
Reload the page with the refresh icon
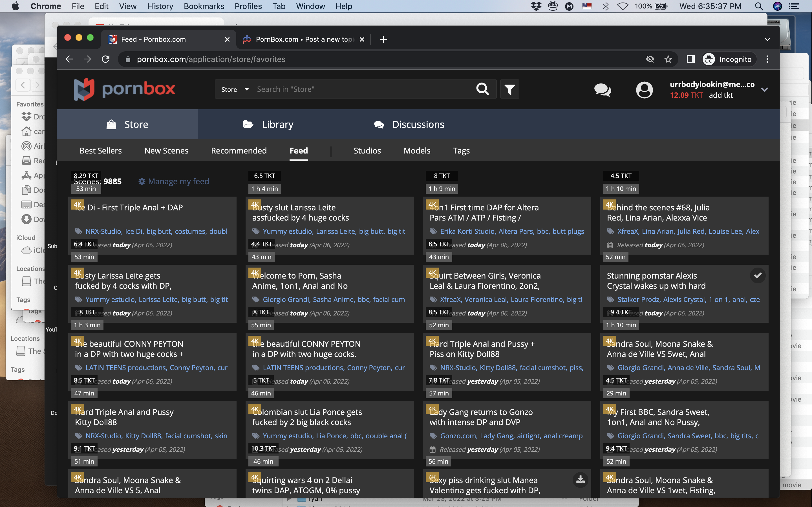(x=106, y=59)
